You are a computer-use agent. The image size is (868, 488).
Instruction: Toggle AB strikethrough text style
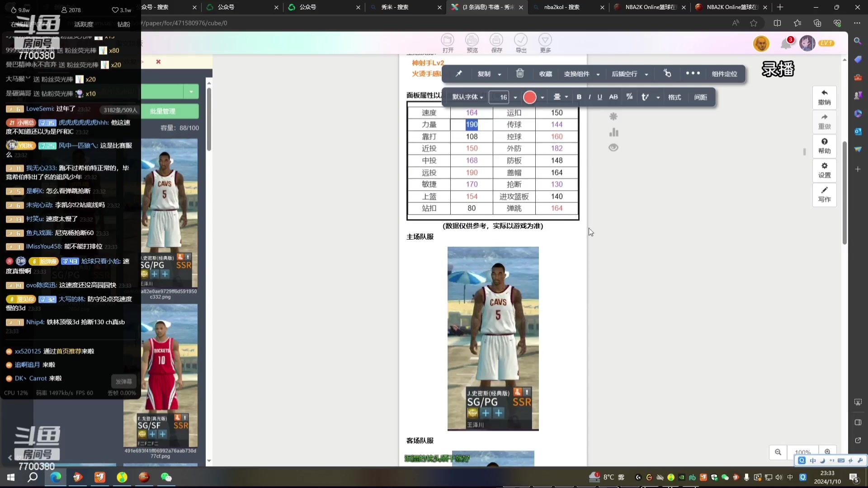pos(613,97)
